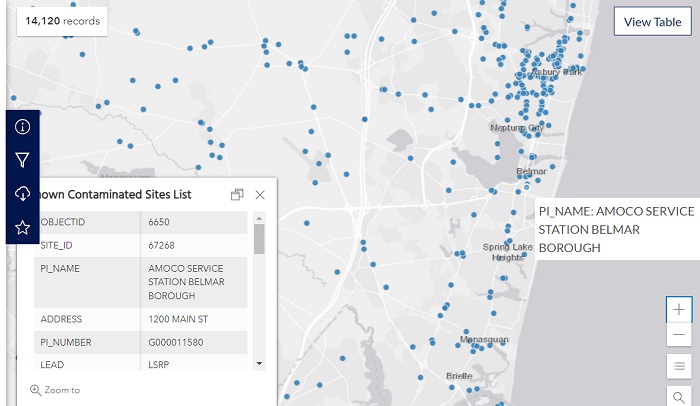This screenshot has width=700, height=406.
Task: Click the PI_NAME AMOCO map tooltip
Action: click(615, 229)
